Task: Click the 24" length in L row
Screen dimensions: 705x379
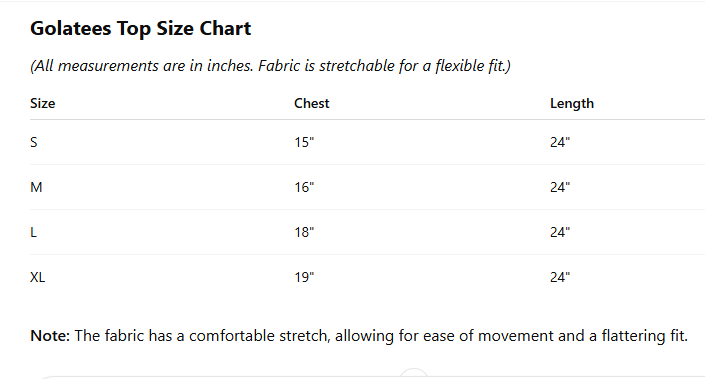Action: [x=560, y=232]
